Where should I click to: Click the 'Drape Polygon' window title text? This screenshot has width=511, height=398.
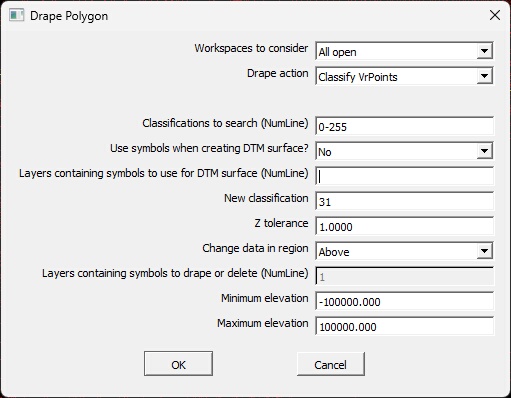(69, 16)
